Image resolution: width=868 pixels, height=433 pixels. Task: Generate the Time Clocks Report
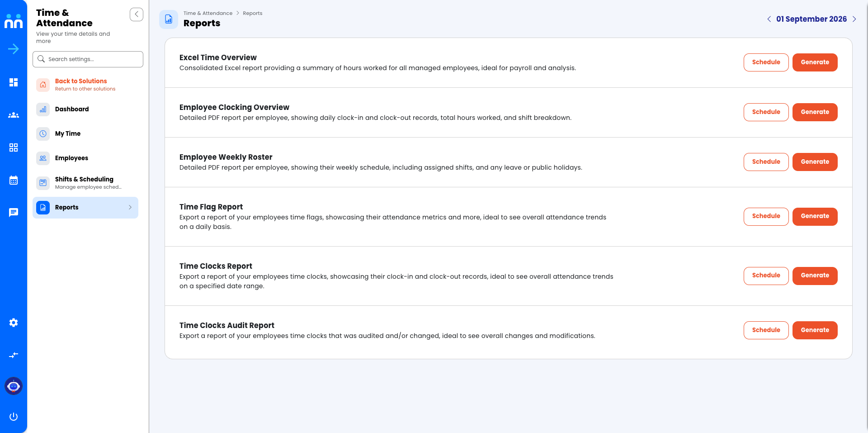tap(815, 276)
